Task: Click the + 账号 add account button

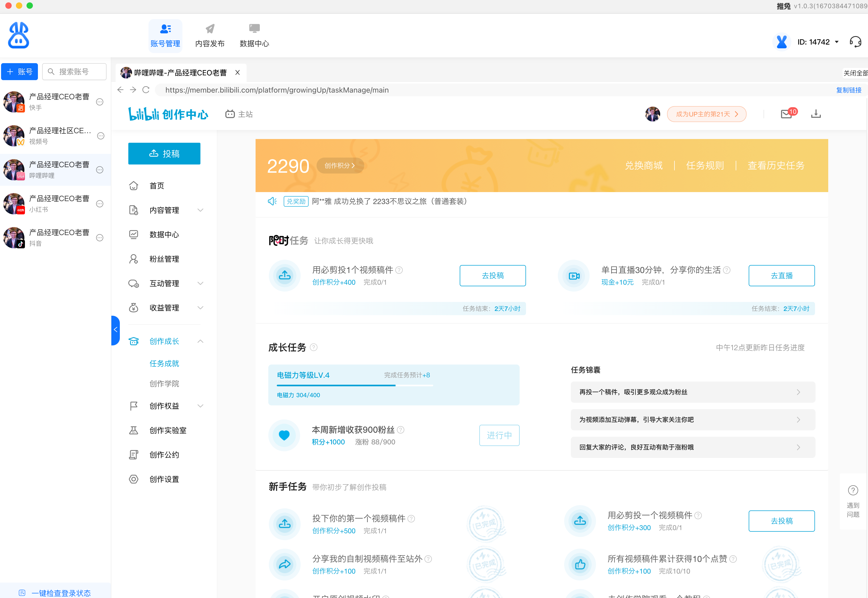Action: 19,72
